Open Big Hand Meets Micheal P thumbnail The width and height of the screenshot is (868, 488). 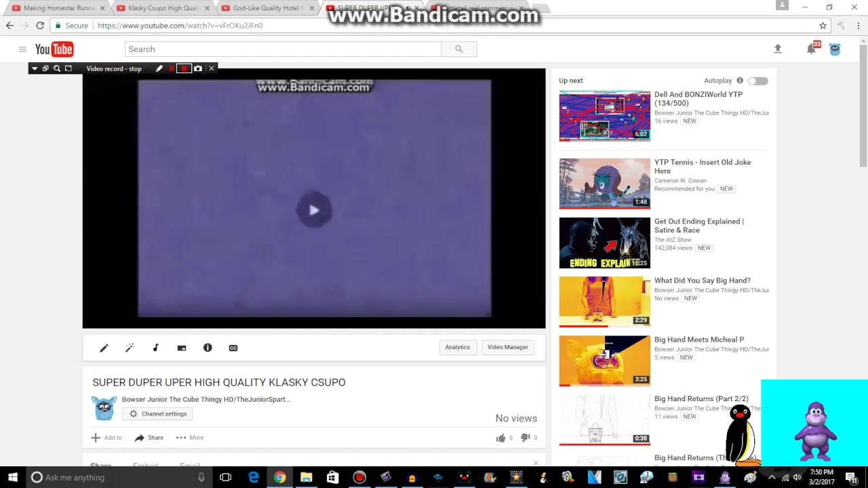click(x=604, y=361)
